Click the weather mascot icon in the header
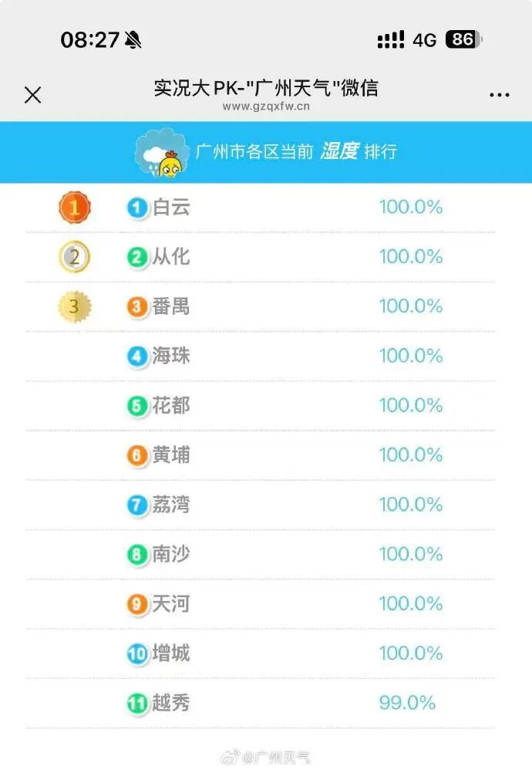 coord(163,151)
